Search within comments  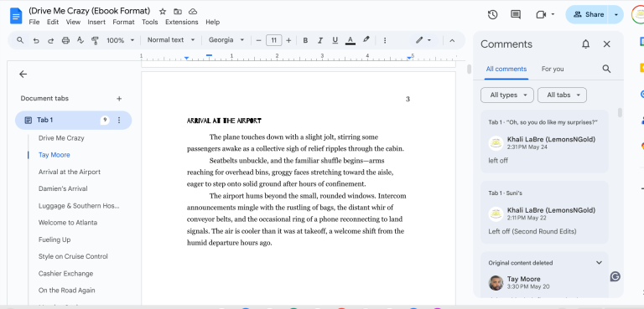point(606,69)
